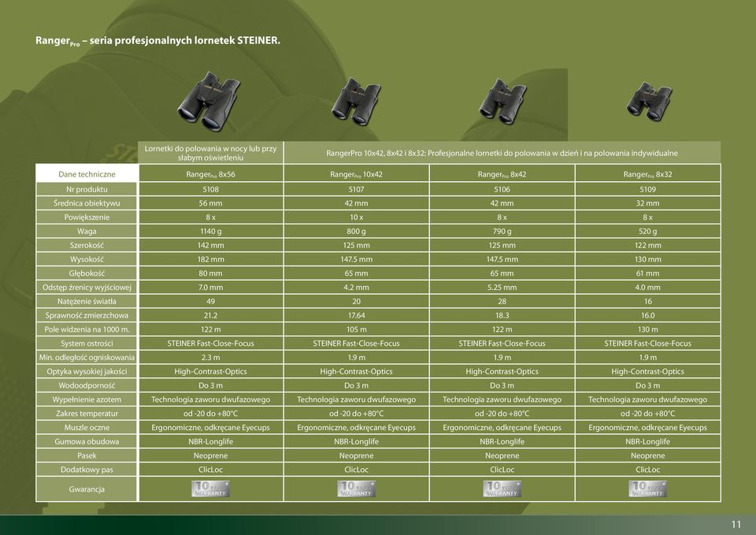The height and width of the screenshot is (535, 756).
Task: Select the 520 g weight value
Action: click(647, 231)
